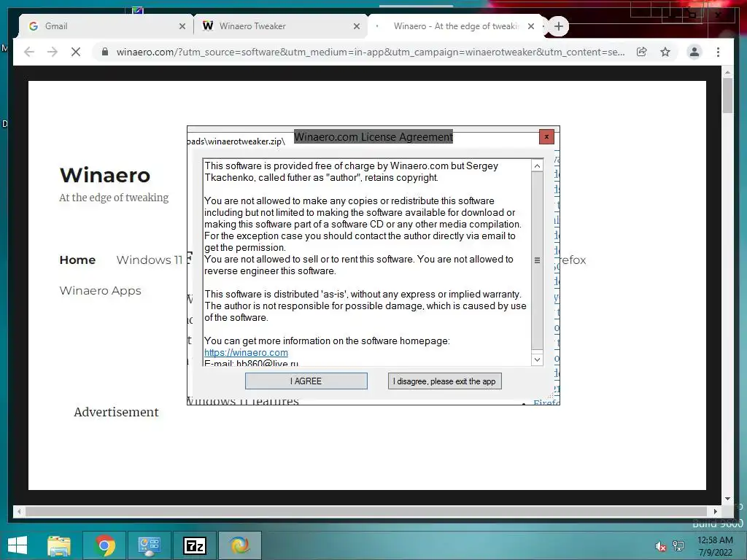
Task: Click page scrollbar up arrow
Action: point(727,72)
